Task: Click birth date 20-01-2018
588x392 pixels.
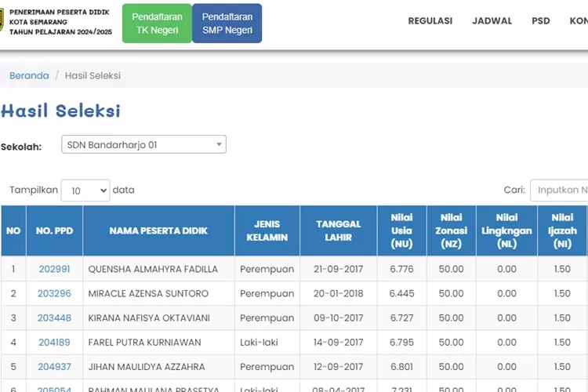Action: click(339, 293)
